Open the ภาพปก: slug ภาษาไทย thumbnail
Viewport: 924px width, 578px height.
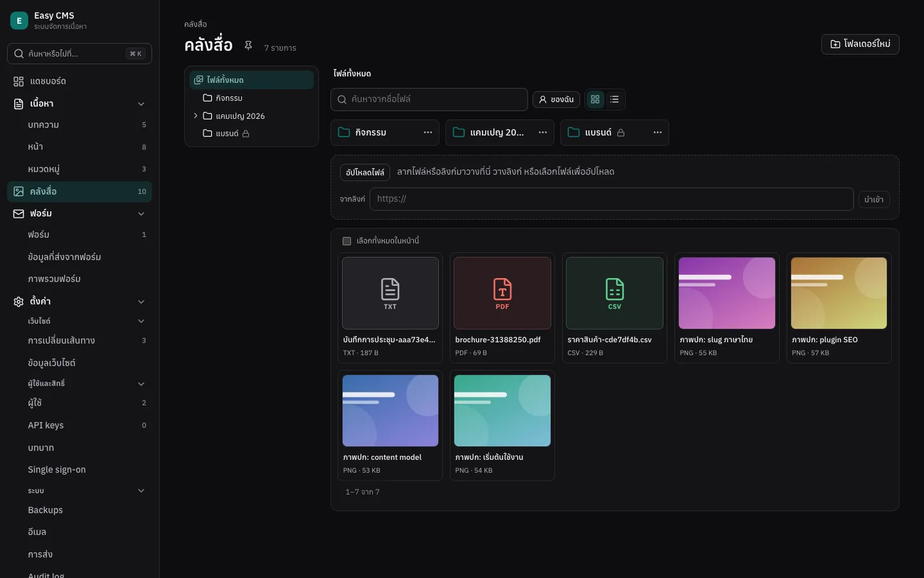click(727, 293)
